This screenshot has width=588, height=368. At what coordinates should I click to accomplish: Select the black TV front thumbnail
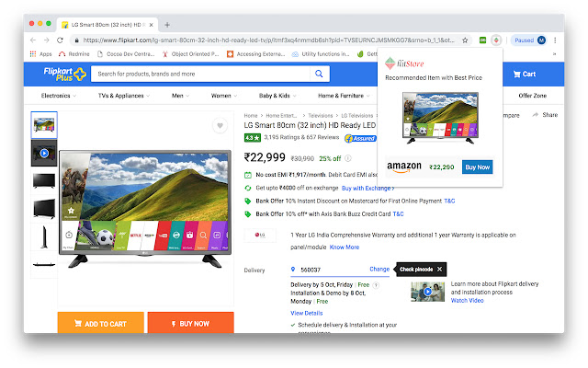[44, 180]
